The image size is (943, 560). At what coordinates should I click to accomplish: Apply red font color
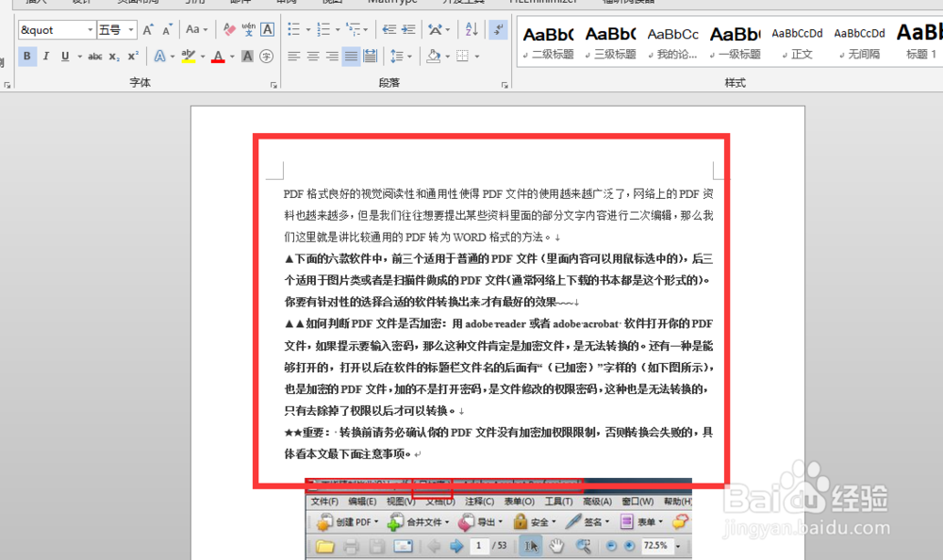pyautogui.click(x=219, y=57)
